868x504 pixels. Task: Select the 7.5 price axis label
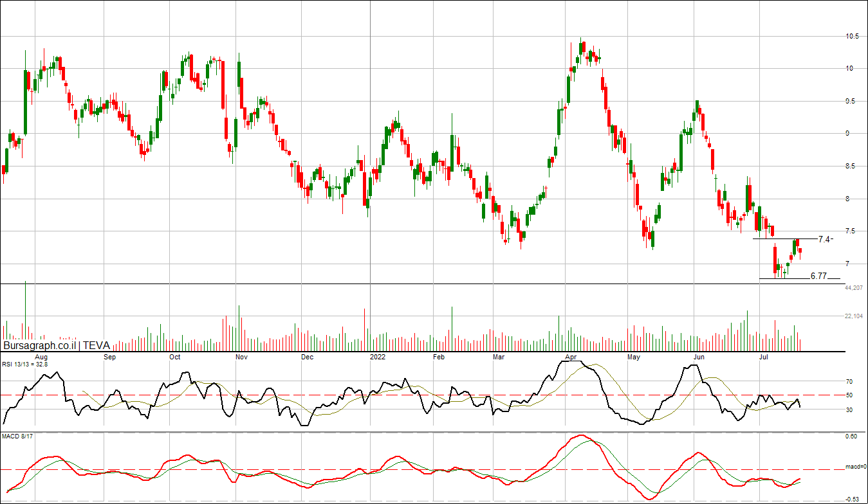click(851, 231)
